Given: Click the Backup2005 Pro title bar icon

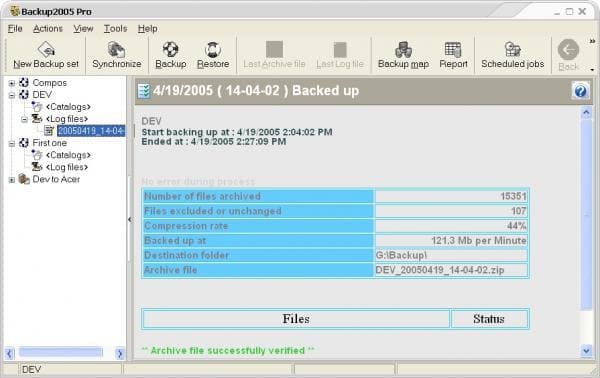Looking at the screenshot, I should click(15, 11).
